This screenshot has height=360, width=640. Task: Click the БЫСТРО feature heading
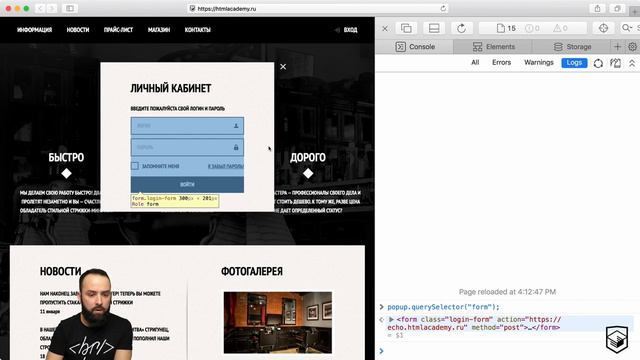coord(66,158)
